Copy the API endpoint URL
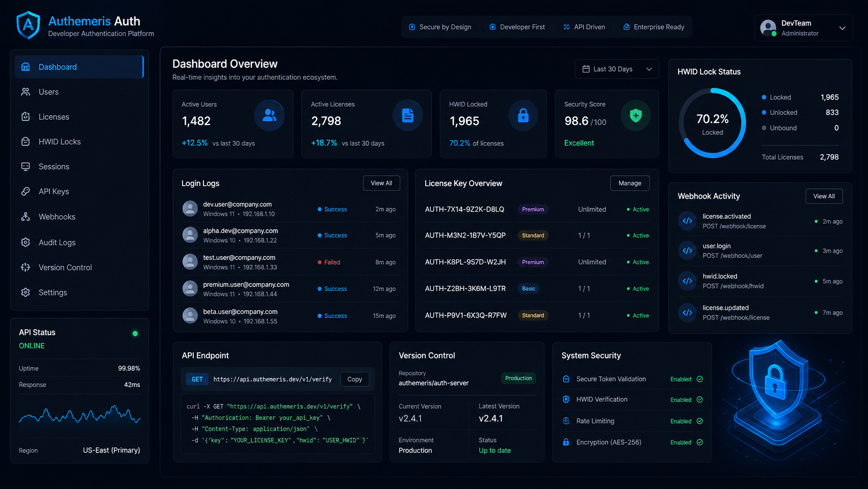This screenshot has width=868, height=489. pyautogui.click(x=355, y=379)
